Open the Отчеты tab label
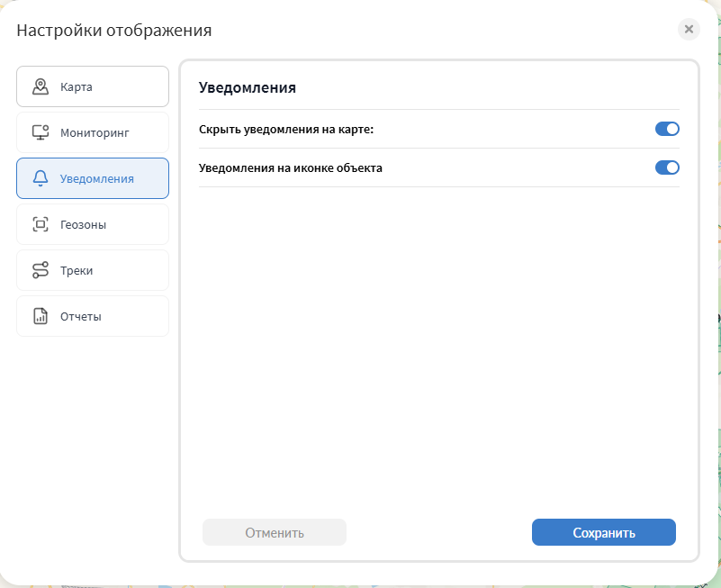Viewport: 721px width, 588px height. click(81, 317)
